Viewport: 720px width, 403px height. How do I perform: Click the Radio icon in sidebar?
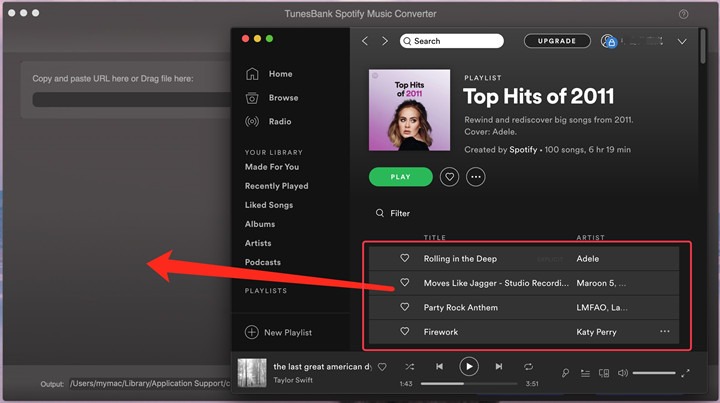click(x=252, y=122)
